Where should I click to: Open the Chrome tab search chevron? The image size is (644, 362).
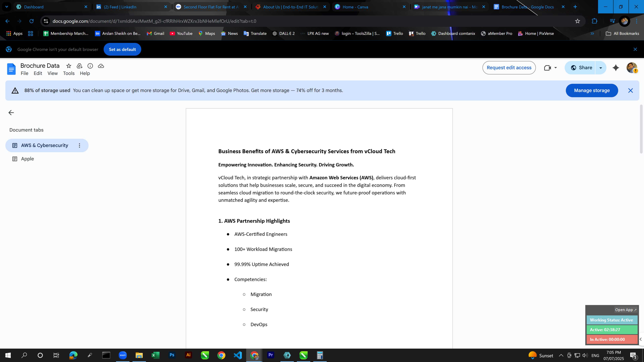(7, 7)
